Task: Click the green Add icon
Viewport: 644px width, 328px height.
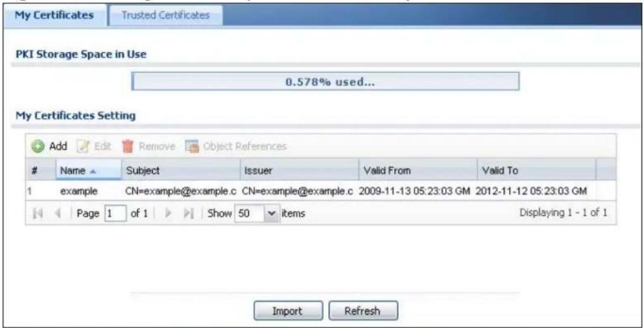Action: 38,146
